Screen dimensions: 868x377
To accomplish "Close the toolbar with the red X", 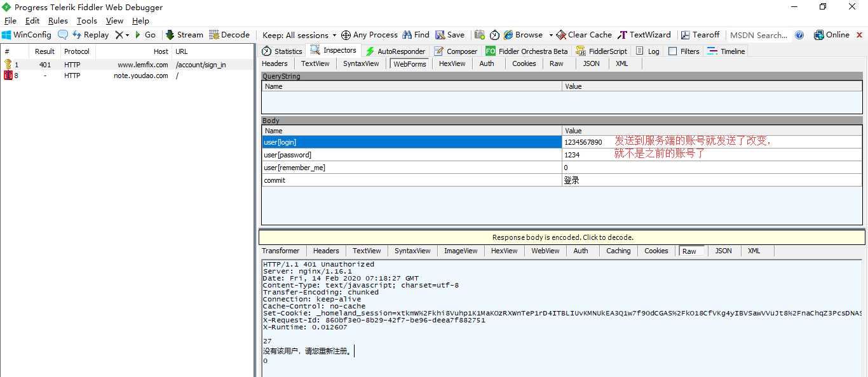I will tap(859, 35).
